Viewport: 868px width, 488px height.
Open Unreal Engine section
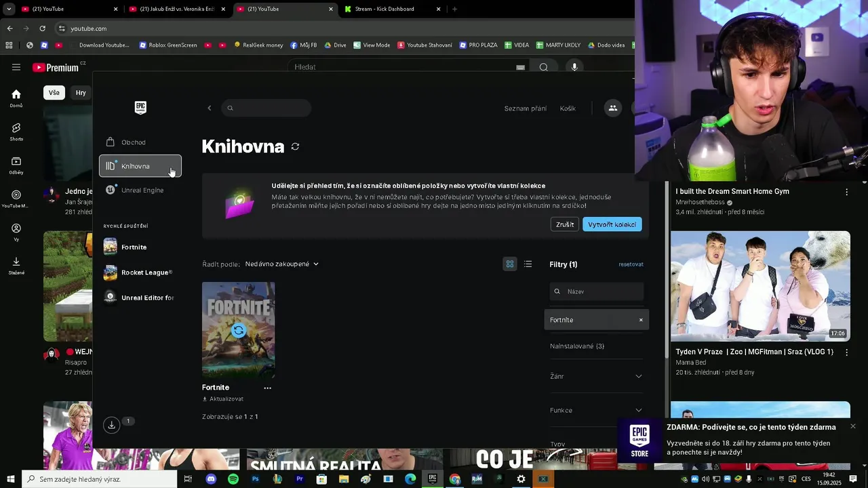click(140, 190)
